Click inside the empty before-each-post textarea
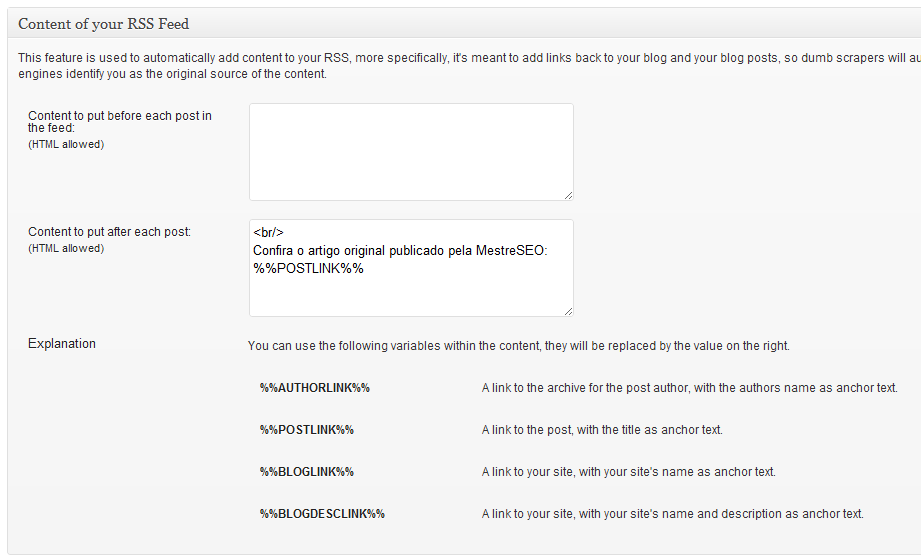This screenshot has width=921, height=559. (410, 151)
